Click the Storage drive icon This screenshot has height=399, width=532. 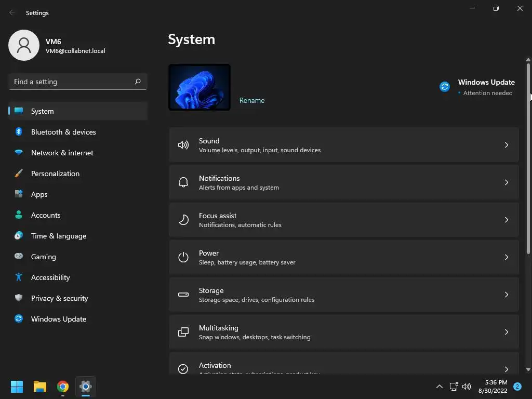[x=183, y=295]
